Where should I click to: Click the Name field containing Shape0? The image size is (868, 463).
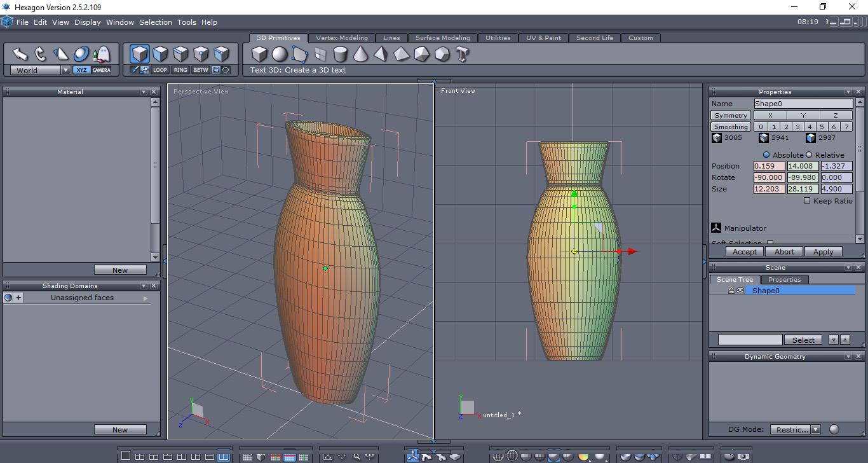pyautogui.click(x=803, y=104)
